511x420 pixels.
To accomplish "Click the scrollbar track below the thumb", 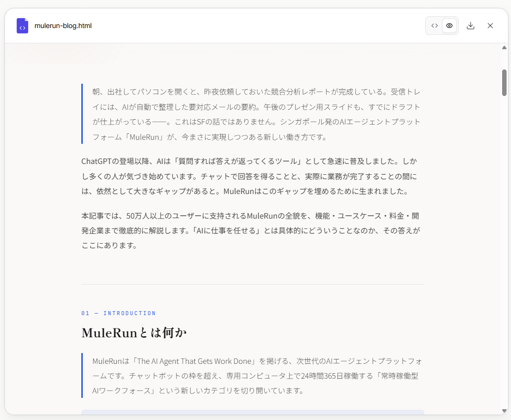I will point(504,246).
